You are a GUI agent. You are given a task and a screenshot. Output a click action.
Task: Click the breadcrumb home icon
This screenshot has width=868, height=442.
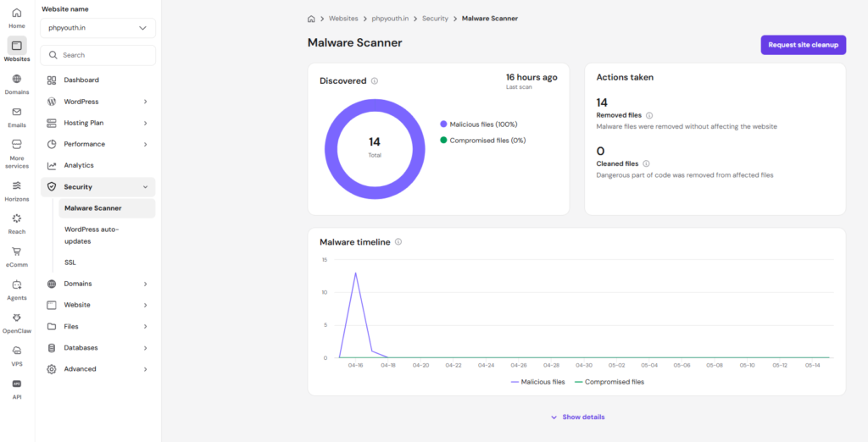pyautogui.click(x=311, y=19)
